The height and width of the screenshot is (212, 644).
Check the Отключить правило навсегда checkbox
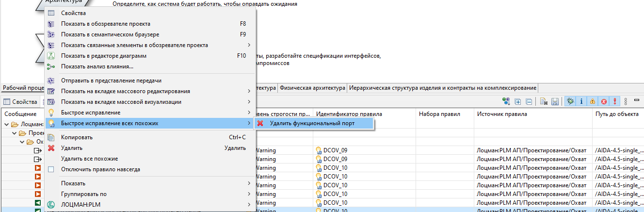point(51,169)
